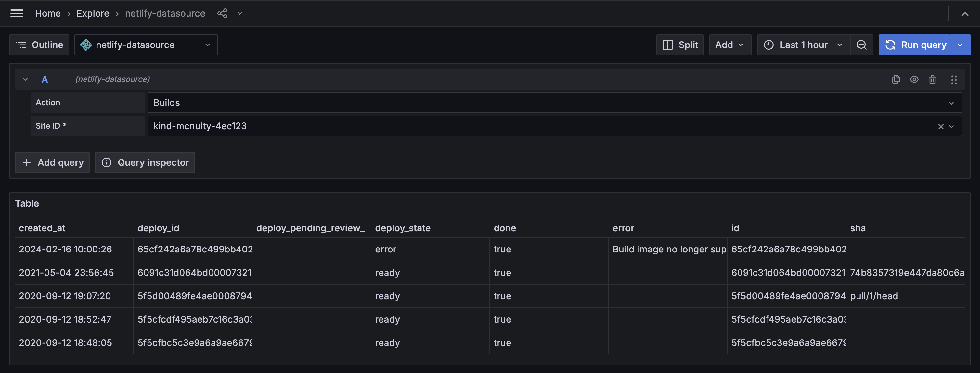Go to Explore breadcrumb
Image resolution: width=980 pixels, height=373 pixels.
tap(93, 13)
